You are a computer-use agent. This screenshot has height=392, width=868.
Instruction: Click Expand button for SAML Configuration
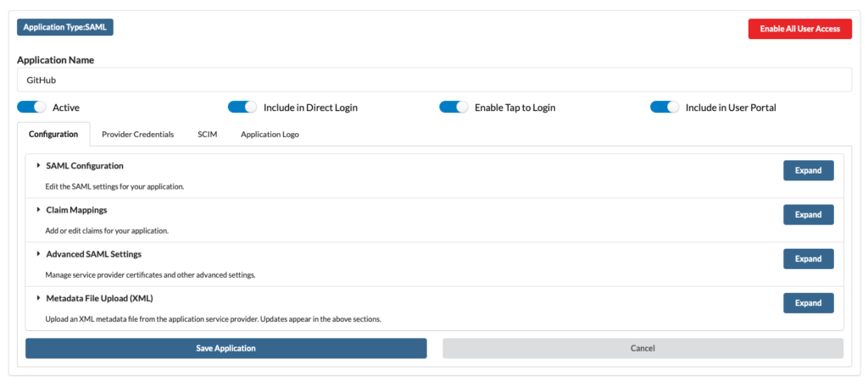tap(808, 170)
